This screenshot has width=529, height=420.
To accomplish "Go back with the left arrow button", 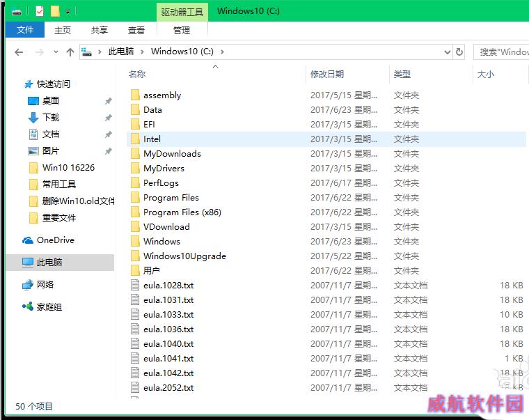I will click(19, 52).
